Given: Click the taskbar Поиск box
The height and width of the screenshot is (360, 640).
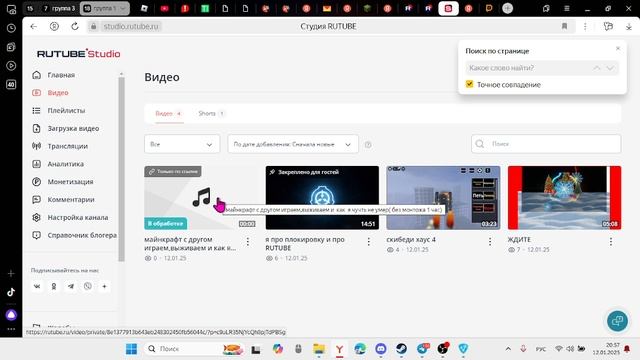Looking at the screenshot, I should click(194, 349).
